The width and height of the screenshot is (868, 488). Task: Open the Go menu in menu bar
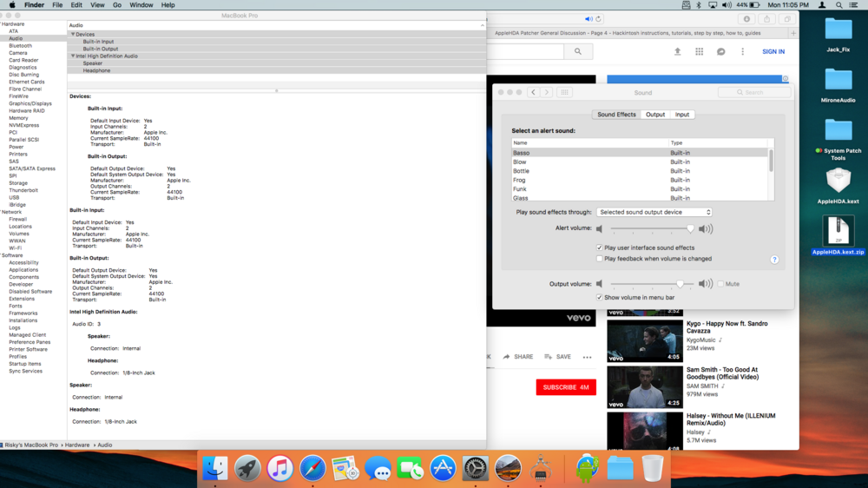point(116,5)
